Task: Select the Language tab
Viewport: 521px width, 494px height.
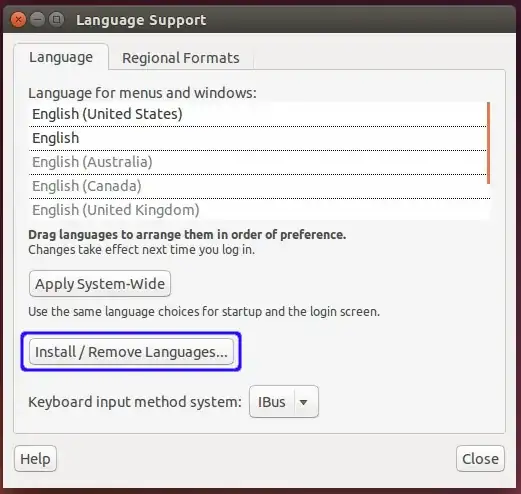Action: click(x=61, y=57)
